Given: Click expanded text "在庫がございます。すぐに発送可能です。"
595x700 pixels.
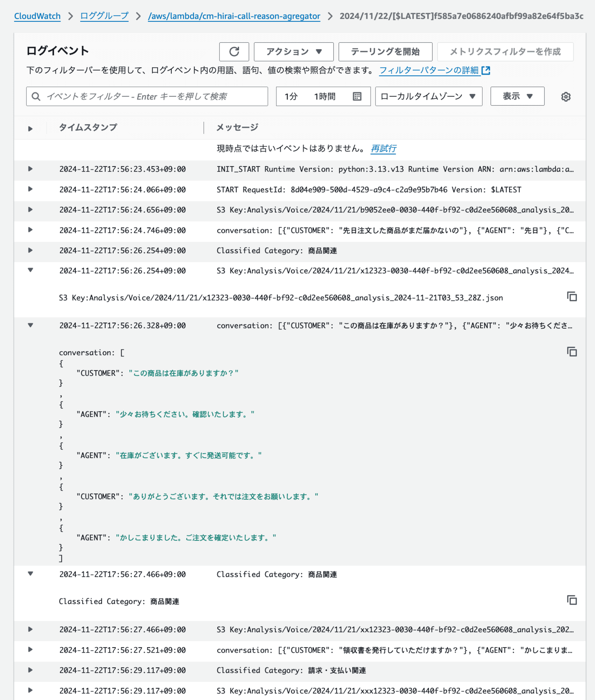Looking at the screenshot, I should tap(189, 455).
